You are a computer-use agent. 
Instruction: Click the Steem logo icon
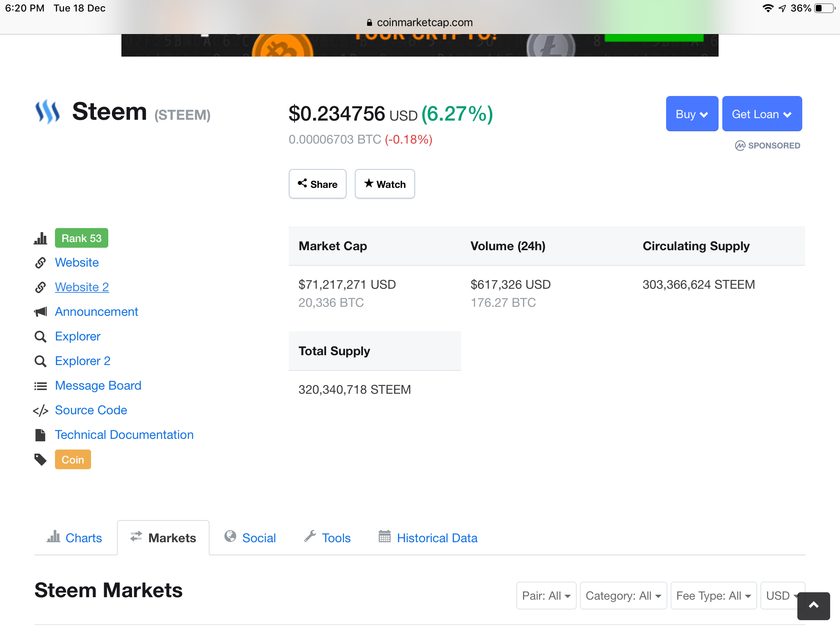[47, 112]
